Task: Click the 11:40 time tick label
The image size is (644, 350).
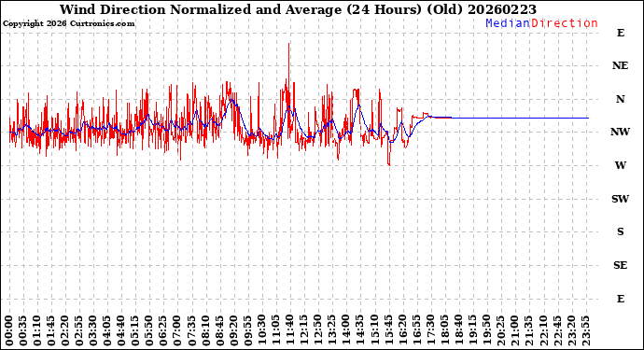Action: coord(290,331)
